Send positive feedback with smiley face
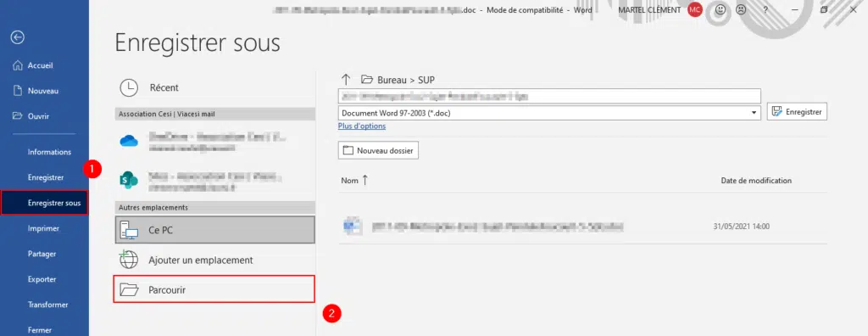Screen dimensions: 868x336 click(721, 9)
